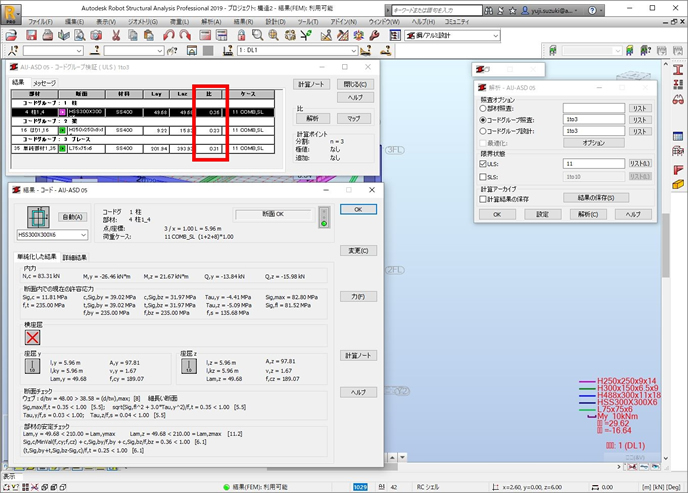Click the Print icon in toolbar
The width and height of the screenshot is (688, 493).
[47, 35]
